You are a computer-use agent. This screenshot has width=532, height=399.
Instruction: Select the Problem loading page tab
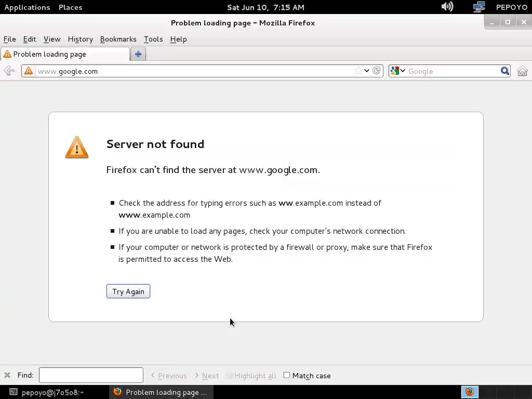(x=65, y=54)
